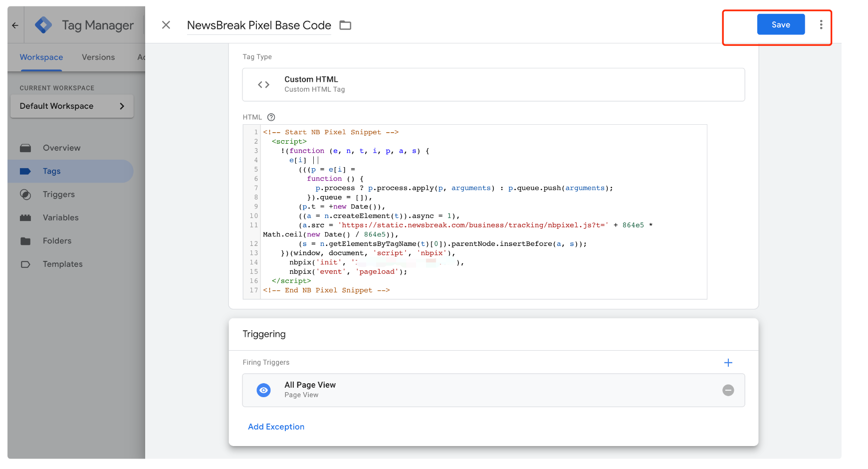
Task: Open Overview in the sidebar
Action: 61,148
